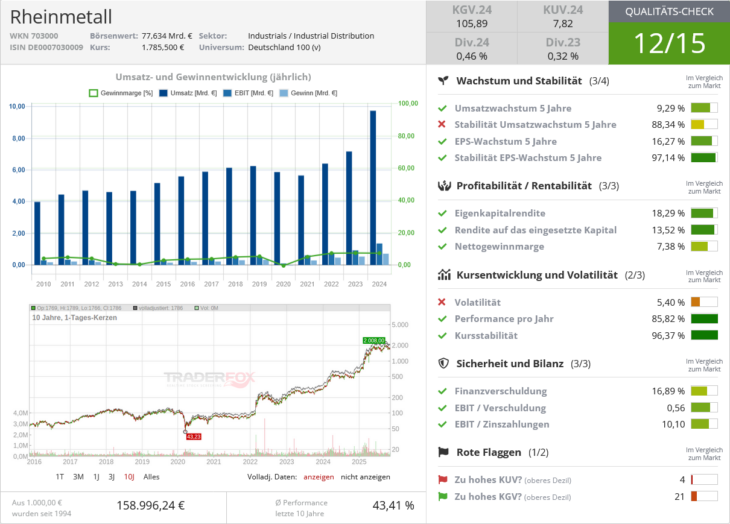
Task: Click the plant icon beside Wachstum und Stabilität
Action: (x=442, y=81)
